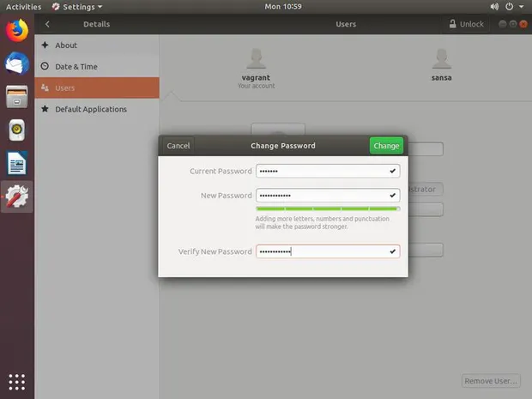Click the Users people icon in sidebar
This screenshot has width=532, height=399.
pyautogui.click(x=45, y=88)
